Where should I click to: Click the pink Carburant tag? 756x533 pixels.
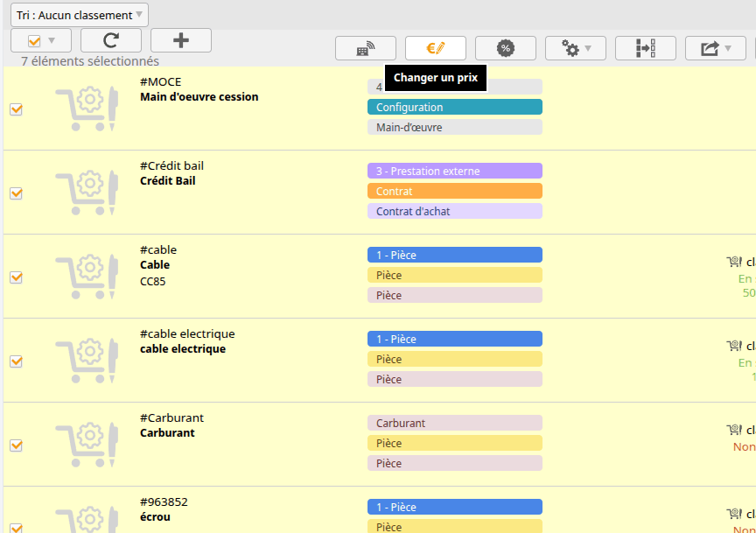[x=455, y=423]
